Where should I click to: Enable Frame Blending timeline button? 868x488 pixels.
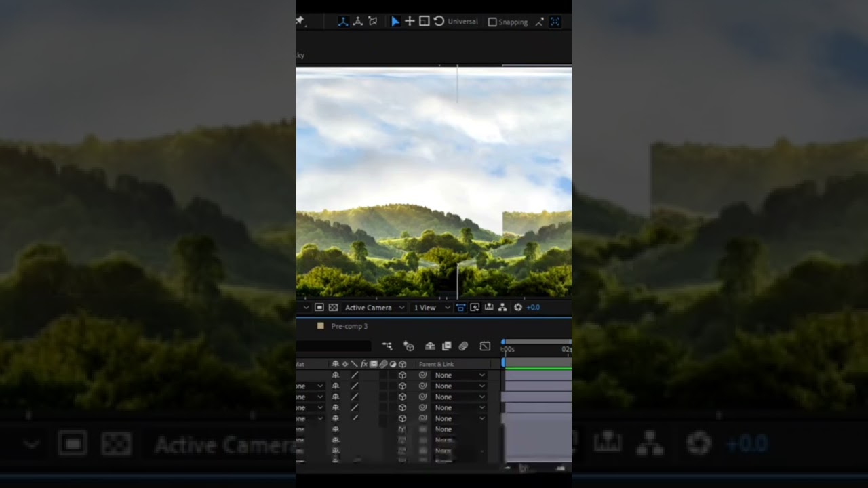coord(446,346)
